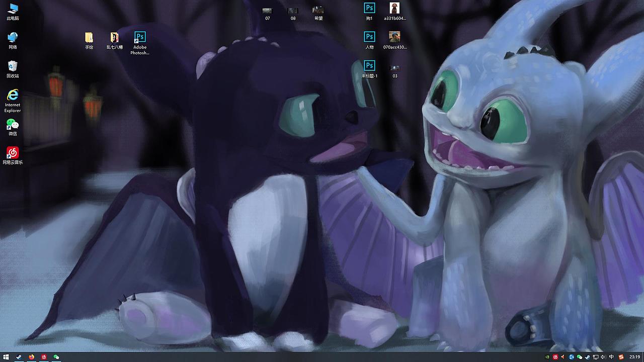The width and height of the screenshot is (644, 362).
Task: Select the image file named 08
Action: pyautogui.click(x=293, y=14)
